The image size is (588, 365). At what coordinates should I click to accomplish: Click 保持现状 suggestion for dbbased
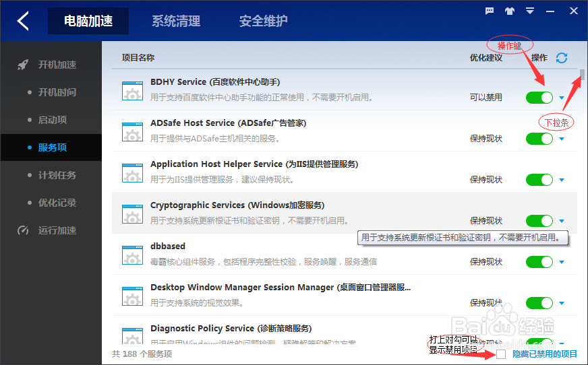pos(486,262)
